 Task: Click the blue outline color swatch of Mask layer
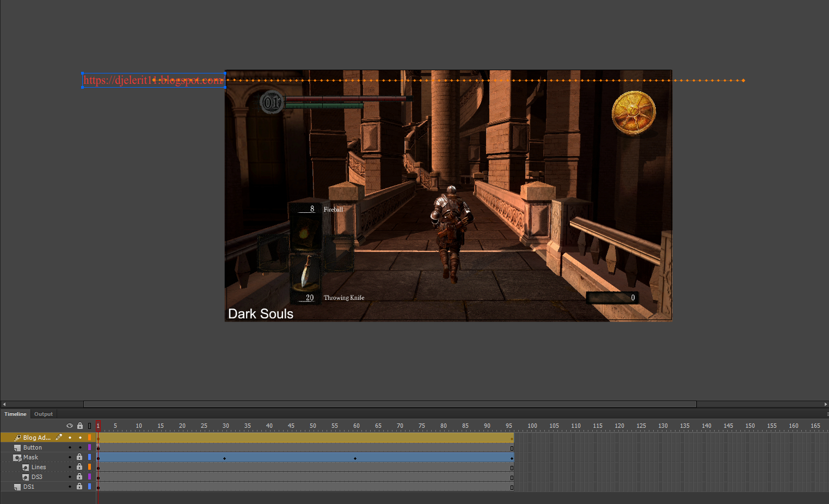pos(90,457)
